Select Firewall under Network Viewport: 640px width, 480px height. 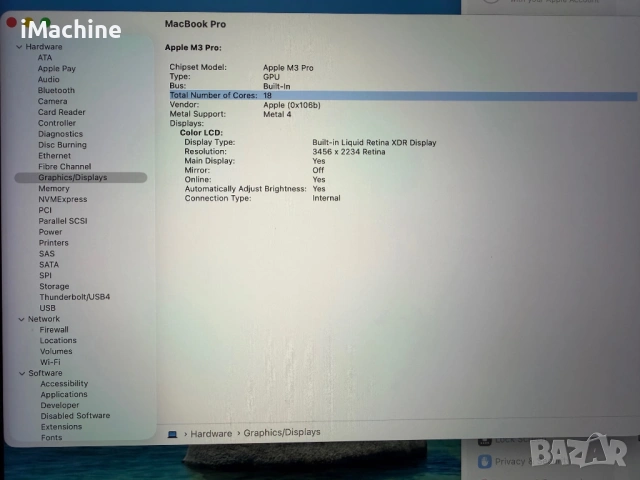coord(54,329)
